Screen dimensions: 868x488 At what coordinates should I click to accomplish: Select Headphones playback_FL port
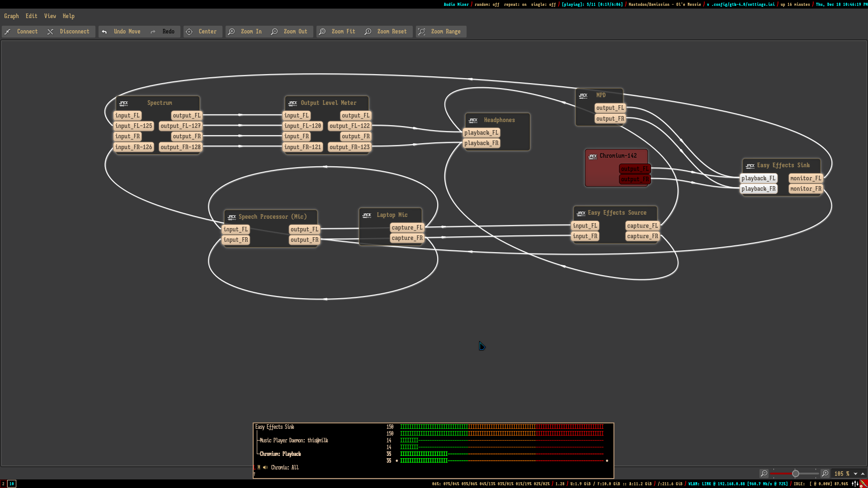pyautogui.click(x=481, y=133)
